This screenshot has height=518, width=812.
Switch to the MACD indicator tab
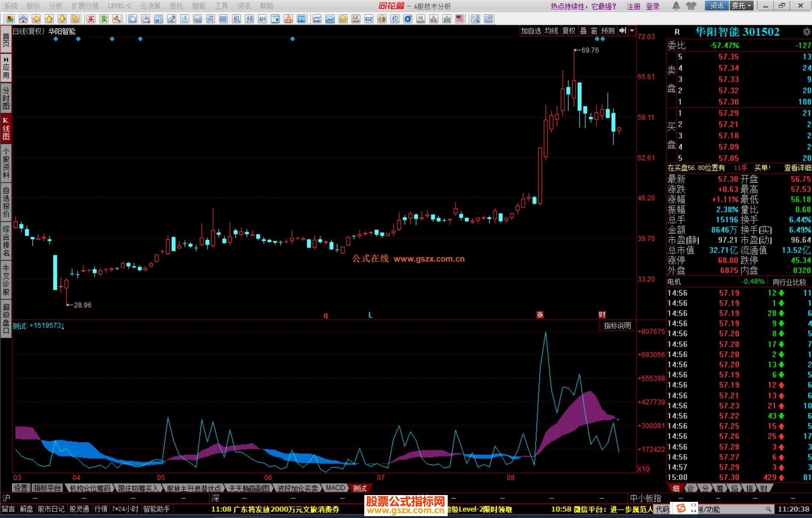pyautogui.click(x=335, y=488)
